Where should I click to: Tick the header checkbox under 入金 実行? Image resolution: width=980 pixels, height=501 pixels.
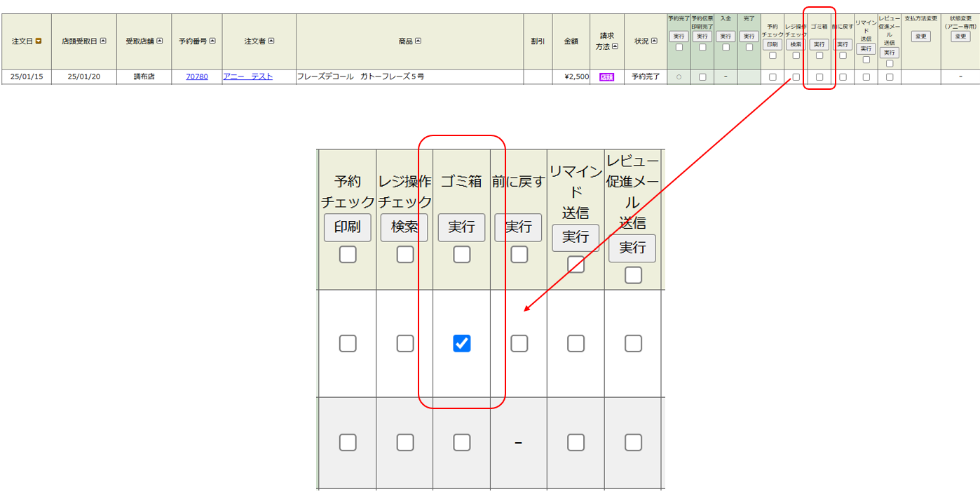coord(726,48)
